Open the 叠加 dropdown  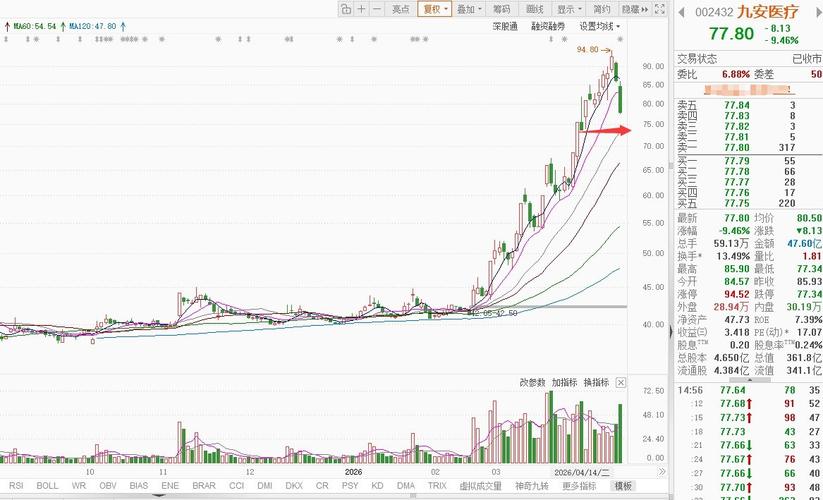coord(469,9)
